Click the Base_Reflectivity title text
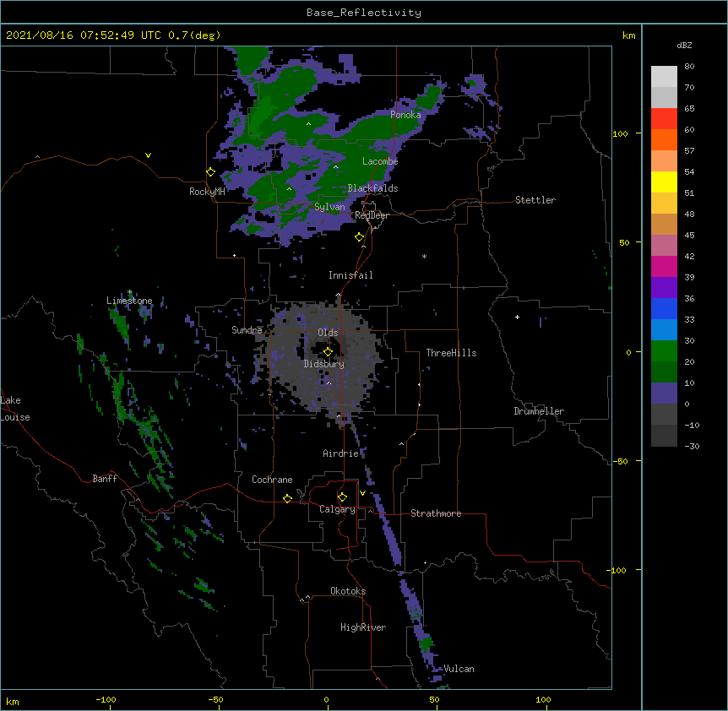 pyautogui.click(x=364, y=13)
